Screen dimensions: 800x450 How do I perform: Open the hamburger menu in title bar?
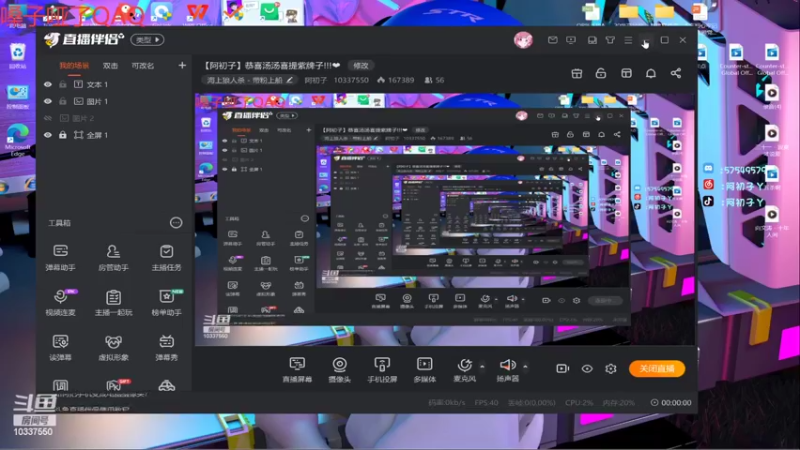tap(628, 40)
